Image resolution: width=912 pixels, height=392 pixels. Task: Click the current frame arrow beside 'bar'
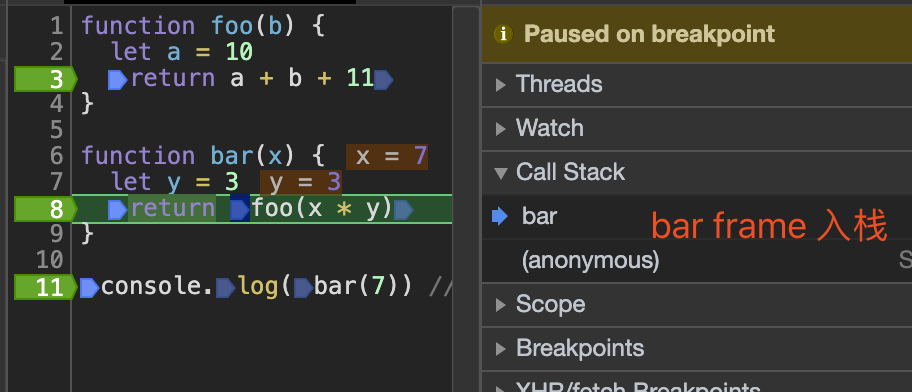tap(500, 217)
